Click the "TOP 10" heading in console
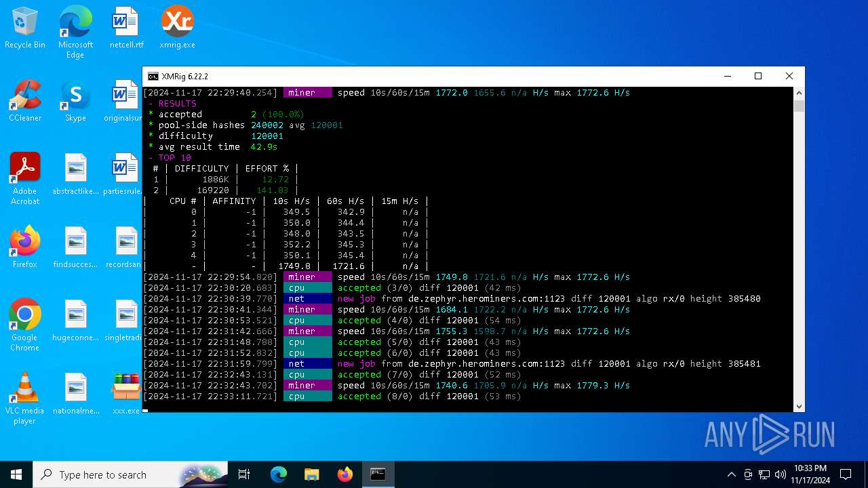The image size is (868, 488). (174, 158)
